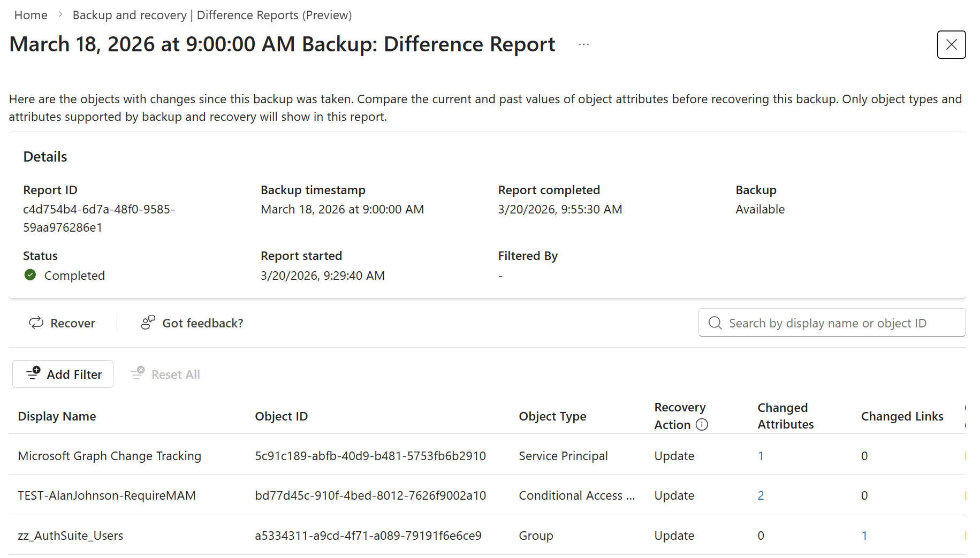Click the Add Filter button
980x558 pixels.
63,373
